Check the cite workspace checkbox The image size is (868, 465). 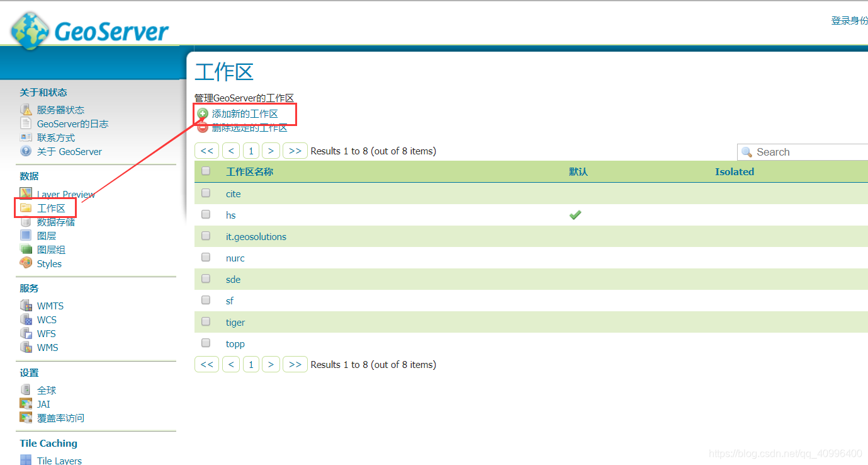[206, 192]
